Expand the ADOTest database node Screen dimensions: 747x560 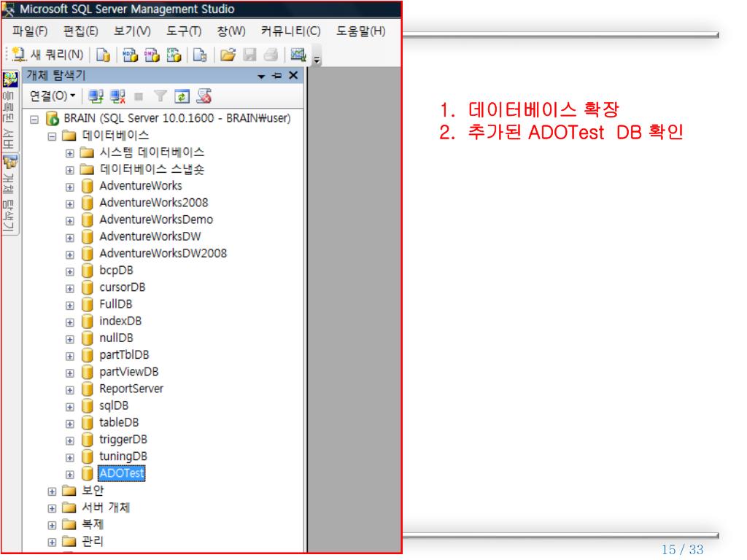69,475
